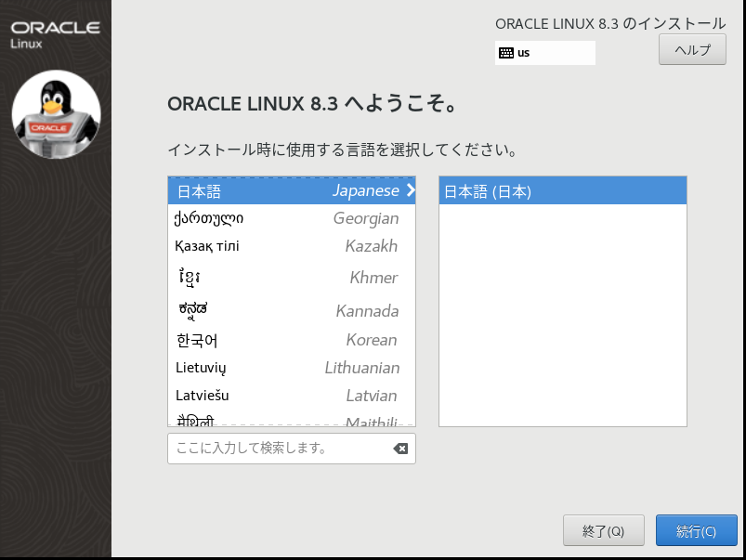Image resolution: width=746 pixels, height=560 pixels.
Task: Select 日本語 (日本) locale option
Action: 562,191
